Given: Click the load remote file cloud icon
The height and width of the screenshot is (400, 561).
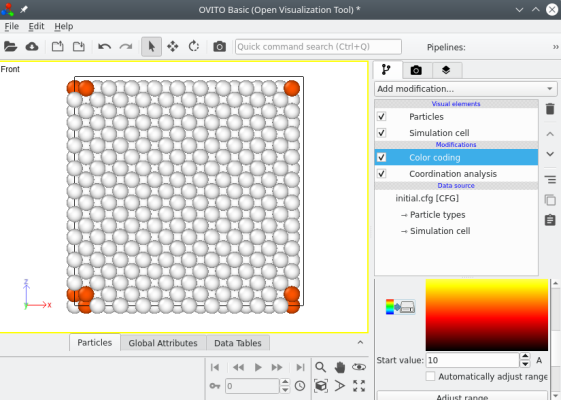Looking at the screenshot, I should [x=32, y=47].
